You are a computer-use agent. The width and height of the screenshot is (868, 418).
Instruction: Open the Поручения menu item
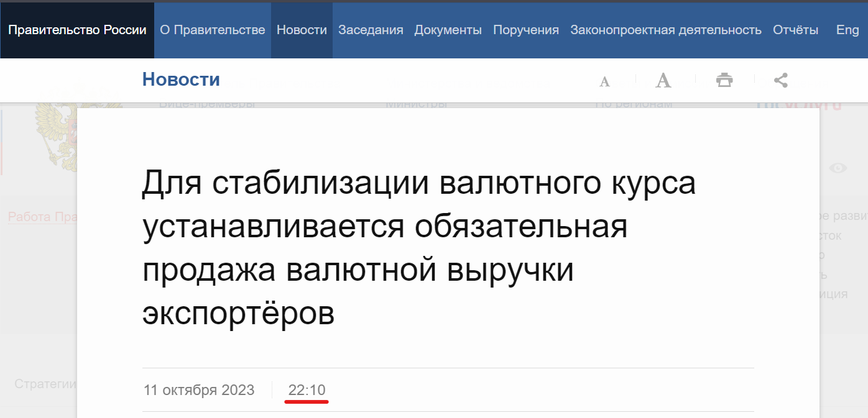tap(526, 30)
